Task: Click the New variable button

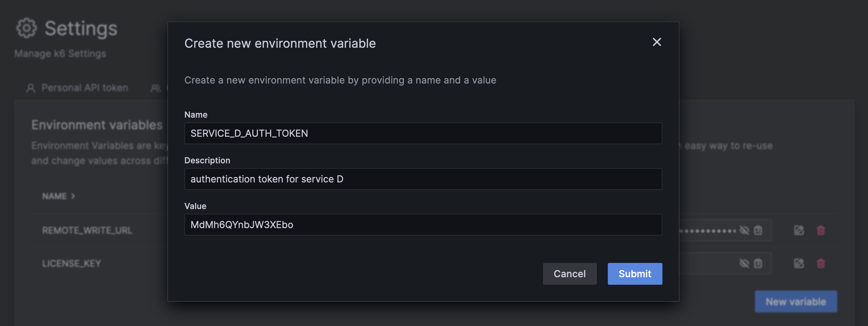Action: coord(796,302)
